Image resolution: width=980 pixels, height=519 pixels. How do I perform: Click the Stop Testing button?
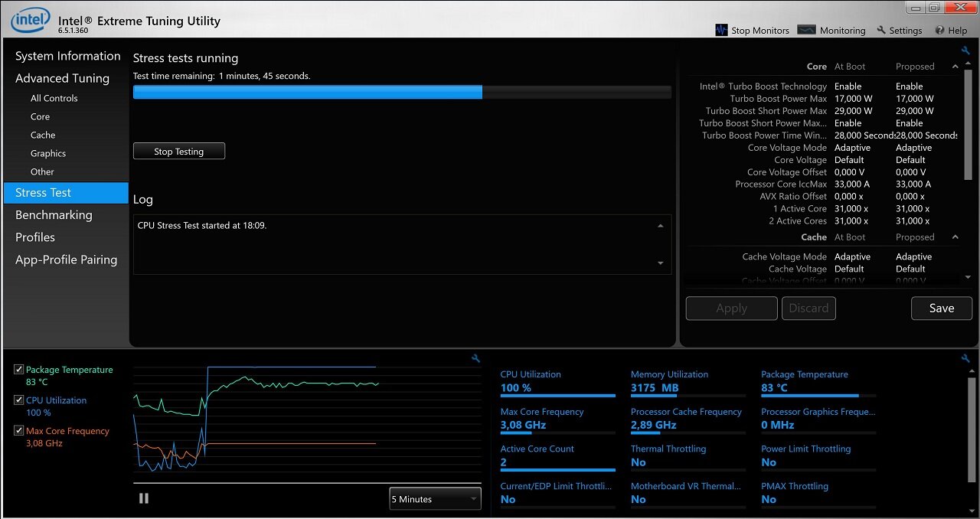click(x=179, y=152)
